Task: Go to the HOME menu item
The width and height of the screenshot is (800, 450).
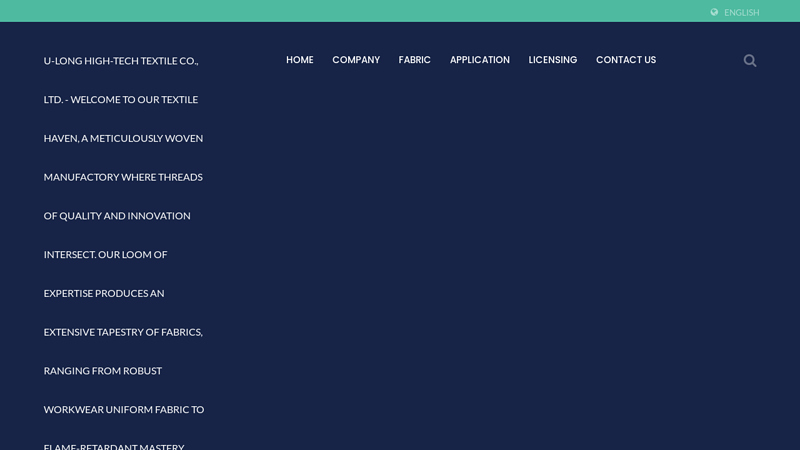Action: pyautogui.click(x=299, y=60)
